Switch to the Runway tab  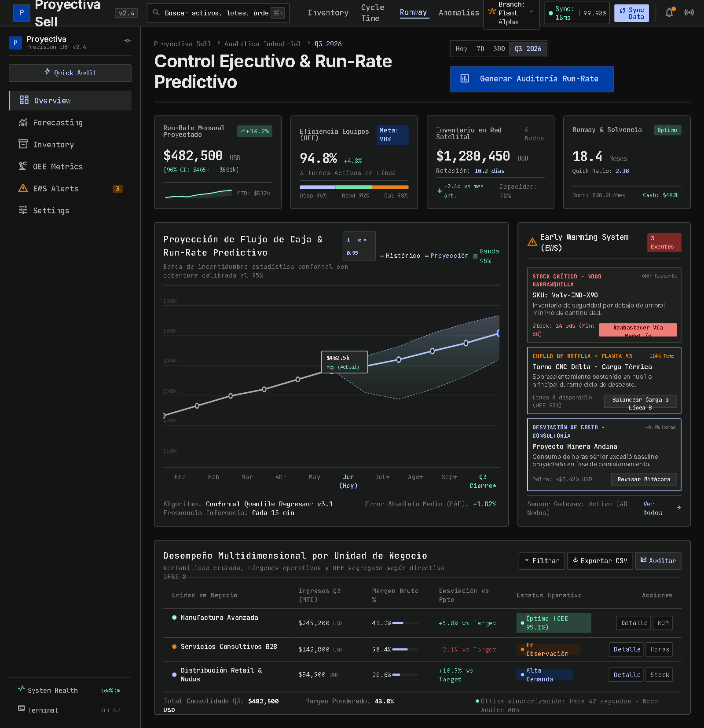pos(413,13)
